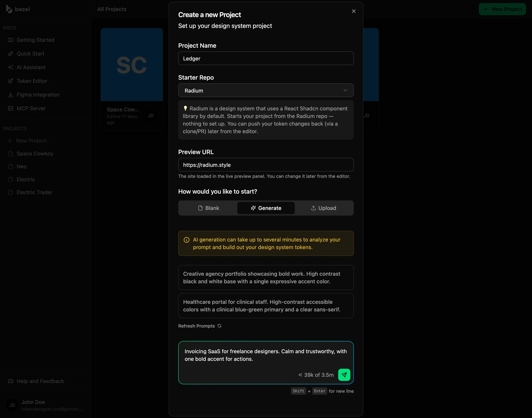Choose the Creative agency portfolio prompt
Screen dimensions: 532x418
[266, 278]
